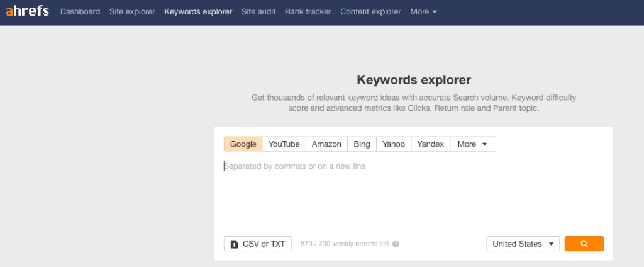This screenshot has height=267, width=644.
Task: Open Content explorer
Action: [370, 12]
